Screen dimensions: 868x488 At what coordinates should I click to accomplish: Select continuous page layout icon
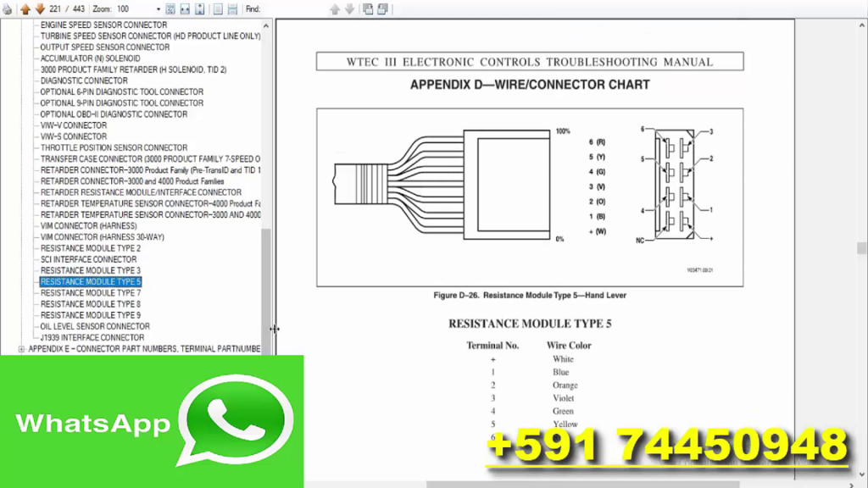point(231,9)
